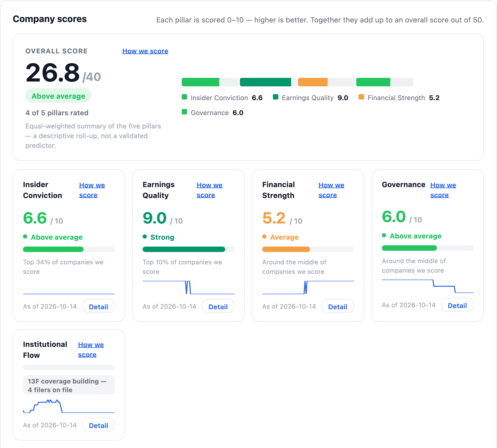This screenshot has width=497, height=448.
Task: Click the Earnings Quality segment in overall bar
Action: (268, 82)
